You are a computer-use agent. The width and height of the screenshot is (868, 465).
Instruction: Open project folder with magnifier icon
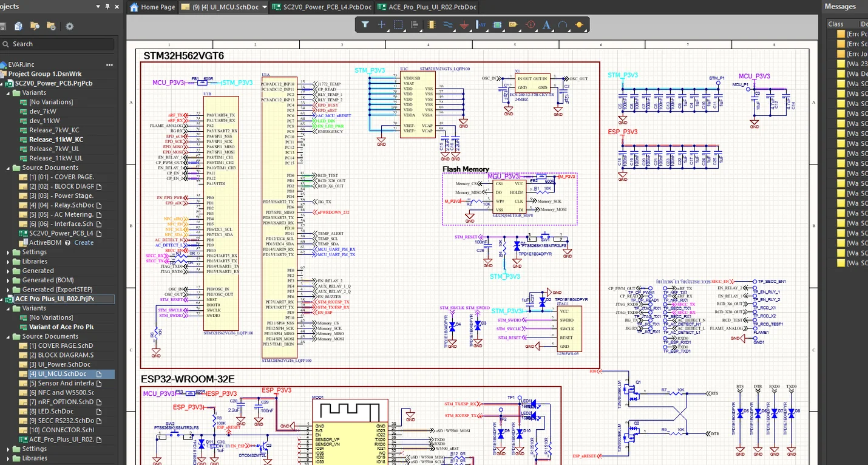35,26
